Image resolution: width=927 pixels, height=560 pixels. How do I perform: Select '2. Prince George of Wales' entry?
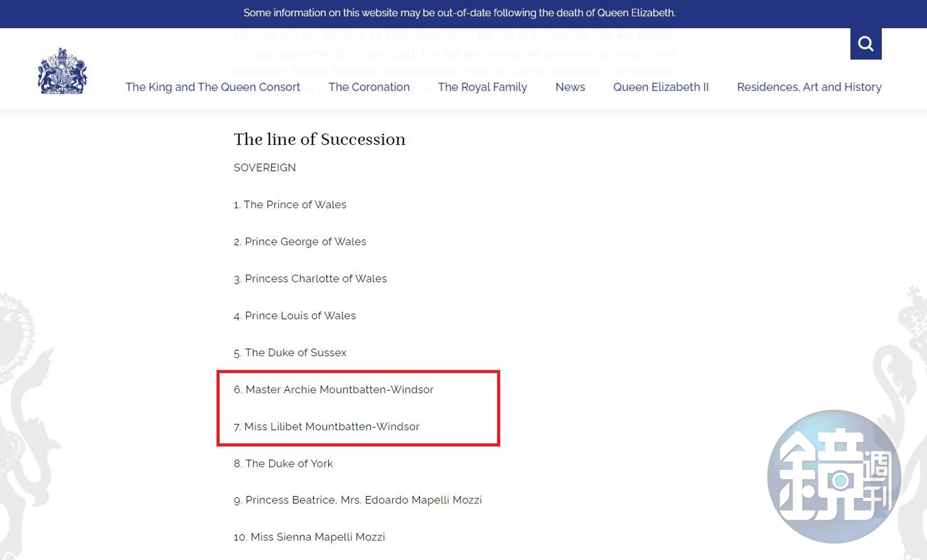[300, 242]
